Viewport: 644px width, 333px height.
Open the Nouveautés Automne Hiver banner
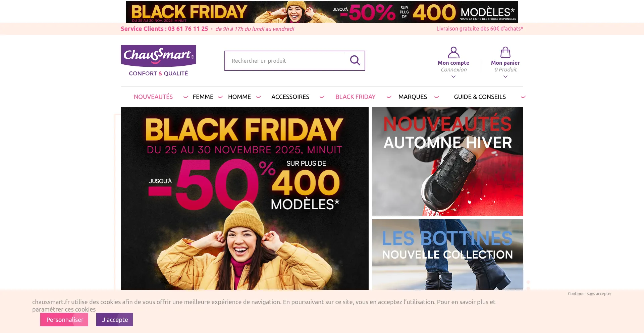tap(448, 161)
